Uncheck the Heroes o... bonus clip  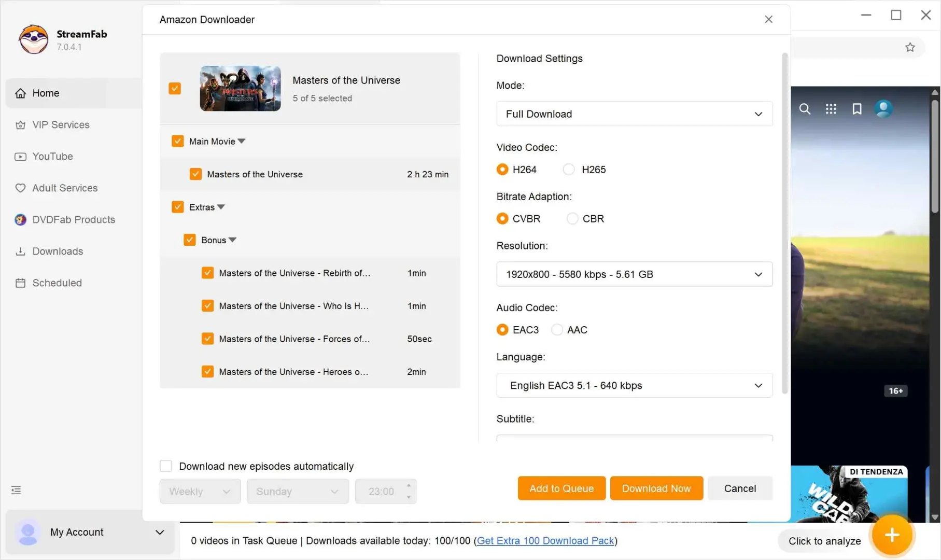pyautogui.click(x=207, y=372)
